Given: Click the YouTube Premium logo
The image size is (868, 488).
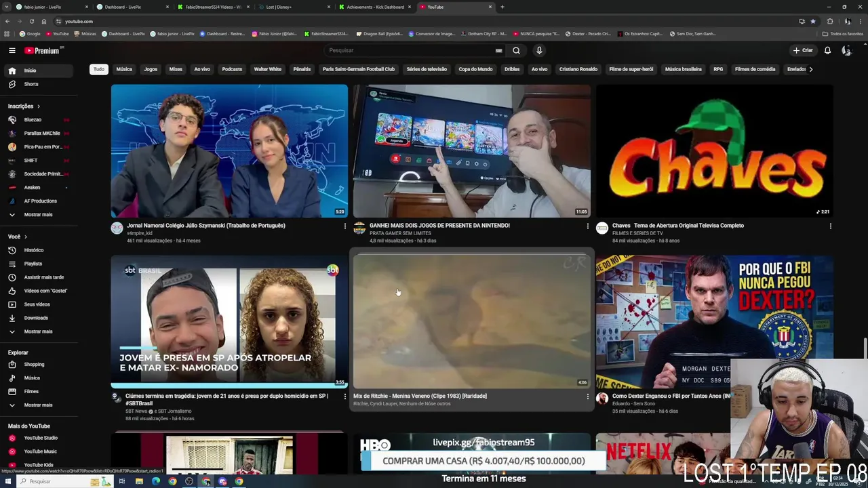Looking at the screenshot, I should tap(43, 51).
